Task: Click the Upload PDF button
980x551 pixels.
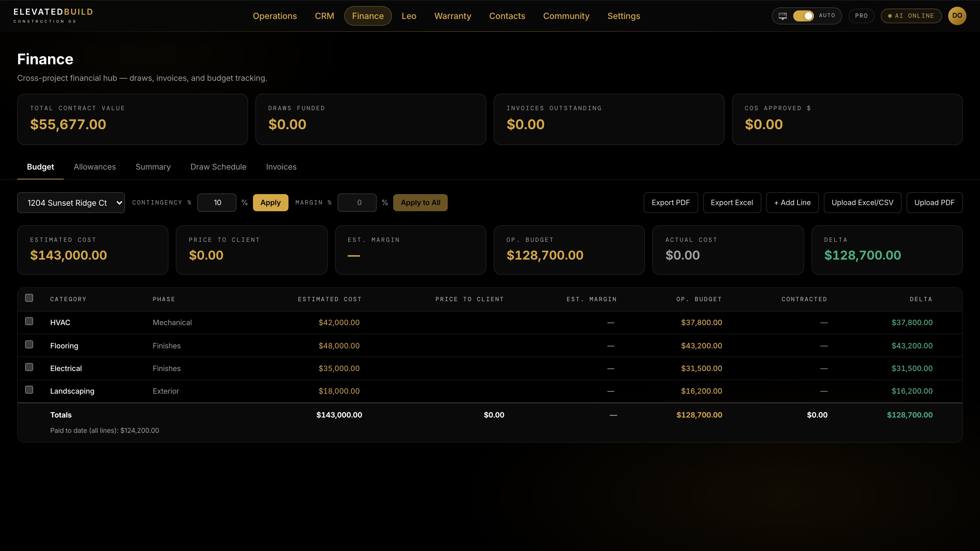Action: [934, 203]
